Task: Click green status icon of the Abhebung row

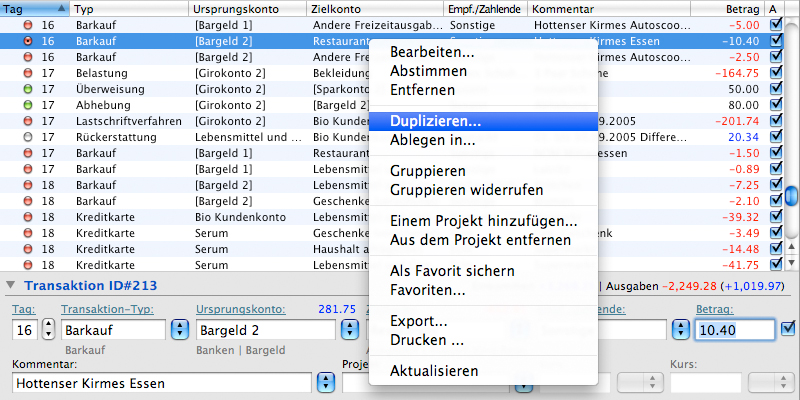Action: (28, 105)
